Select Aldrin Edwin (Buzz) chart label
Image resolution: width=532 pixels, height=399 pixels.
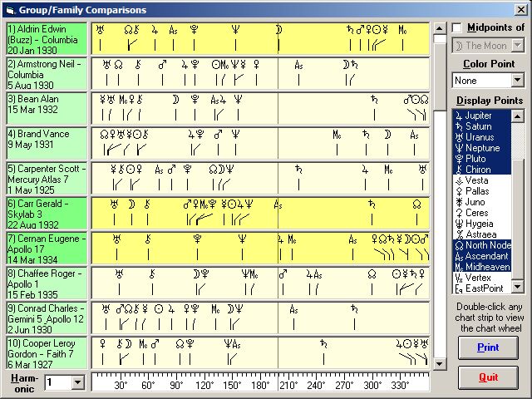point(46,38)
